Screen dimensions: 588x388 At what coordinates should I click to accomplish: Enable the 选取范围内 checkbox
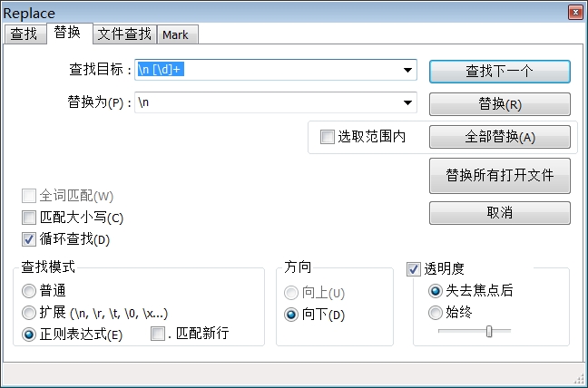pyautogui.click(x=327, y=137)
